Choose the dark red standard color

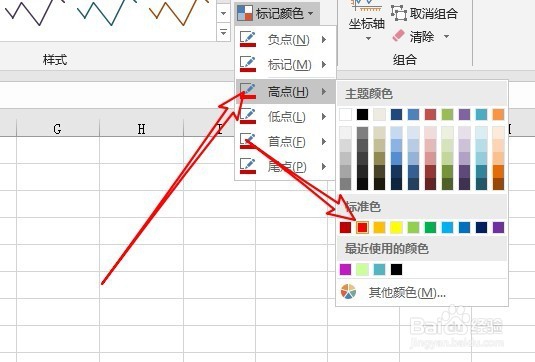[x=345, y=227]
